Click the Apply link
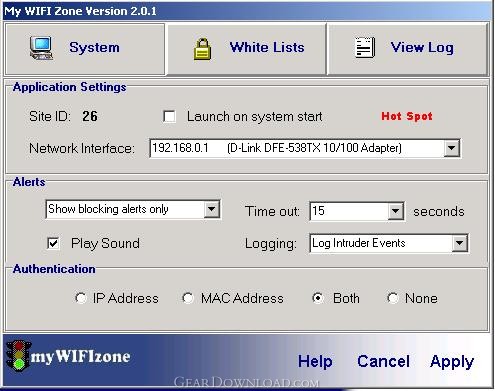 point(452,362)
